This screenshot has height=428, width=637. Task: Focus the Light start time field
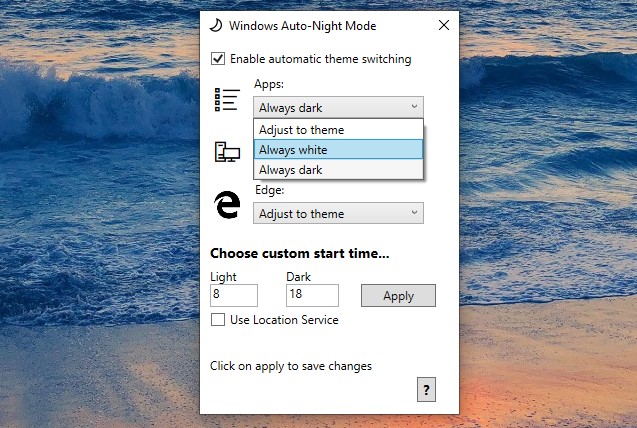[x=234, y=295]
